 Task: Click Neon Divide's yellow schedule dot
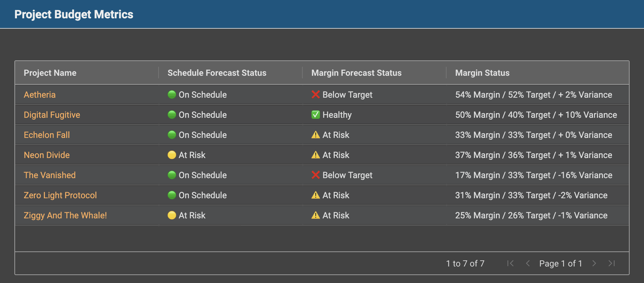coord(172,155)
